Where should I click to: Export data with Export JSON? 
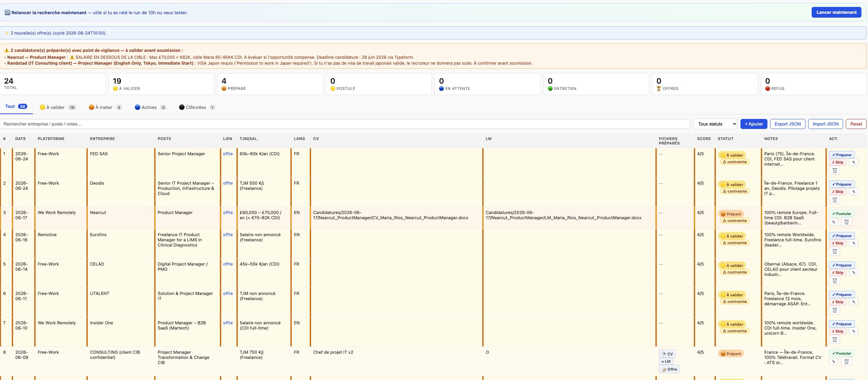click(787, 124)
